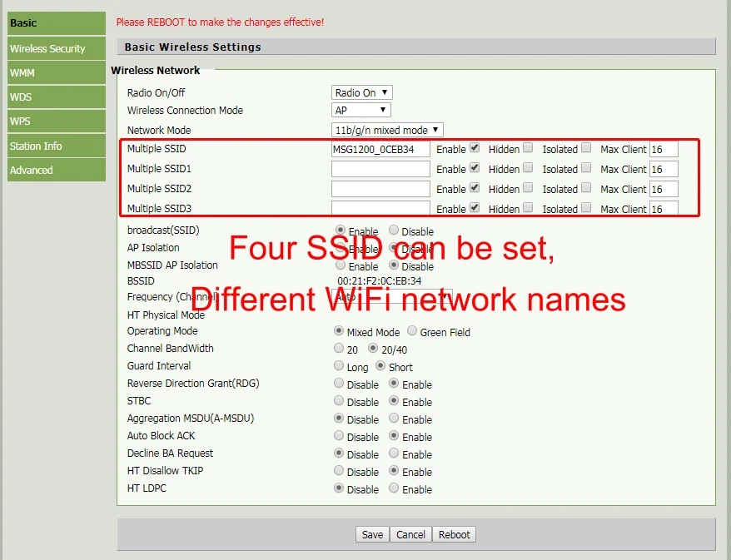The height and width of the screenshot is (560, 731).
Task: Click the Multiple SSID2 name field
Action: point(380,189)
